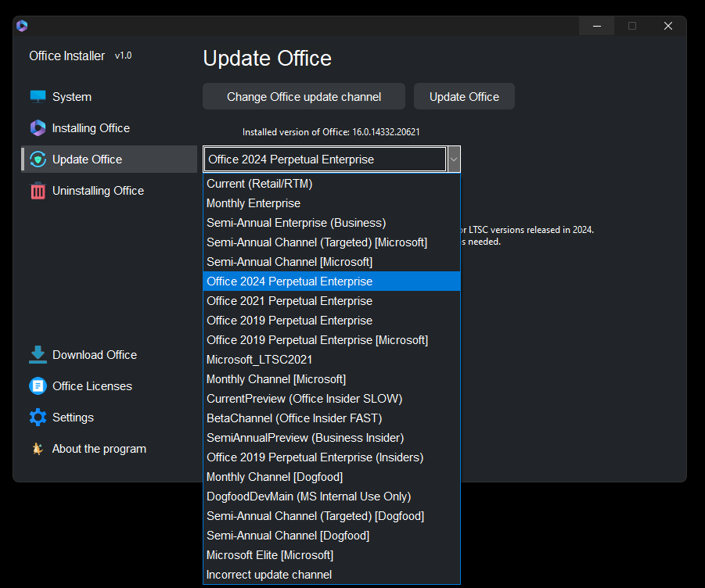Image resolution: width=705 pixels, height=588 pixels.
Task: Click the System monitor icon
Action: (38, 97)
